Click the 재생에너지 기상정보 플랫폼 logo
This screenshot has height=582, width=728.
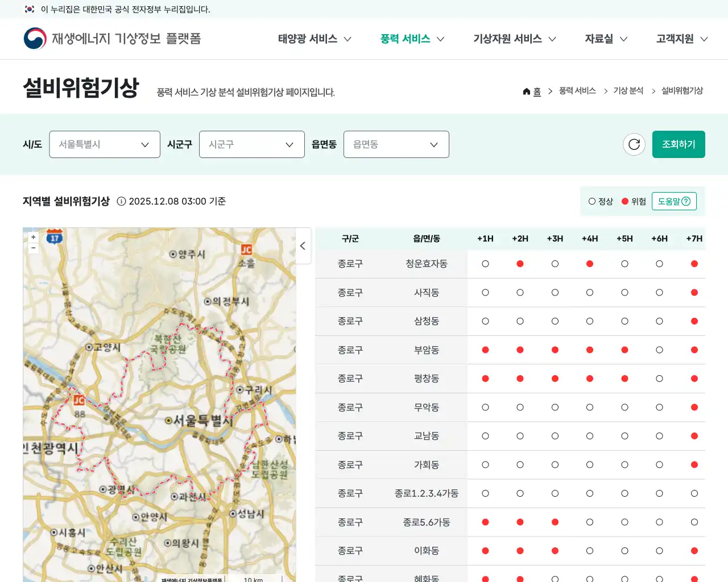pyautogui.click(x=112, y=38)
